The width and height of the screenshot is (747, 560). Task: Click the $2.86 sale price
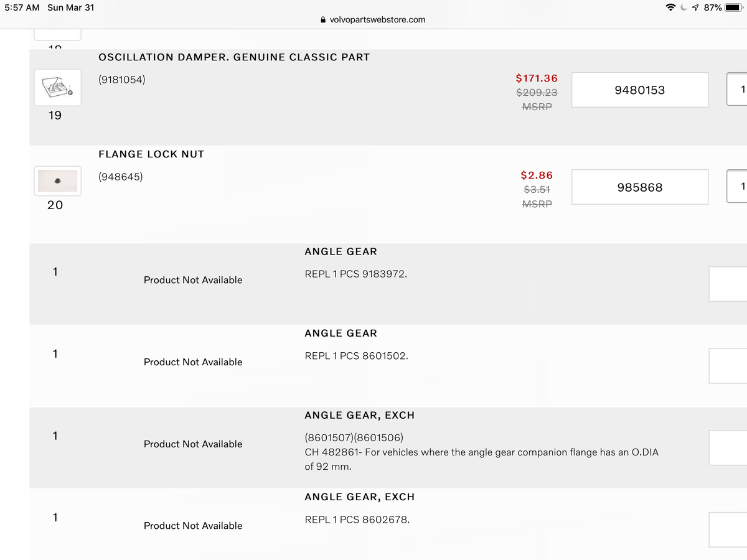click(537, 175)
